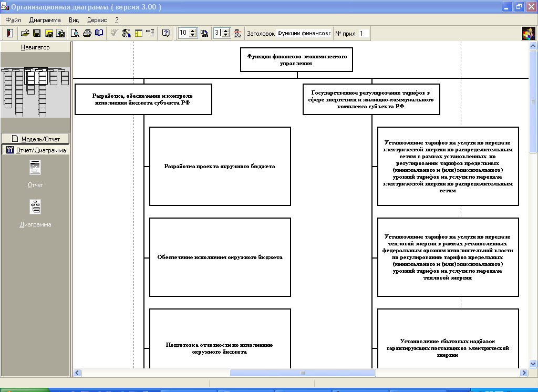This screenshot has width=538, height=392.
Task: Open a file with the folder icon
Action: click(x=25, y=33)
